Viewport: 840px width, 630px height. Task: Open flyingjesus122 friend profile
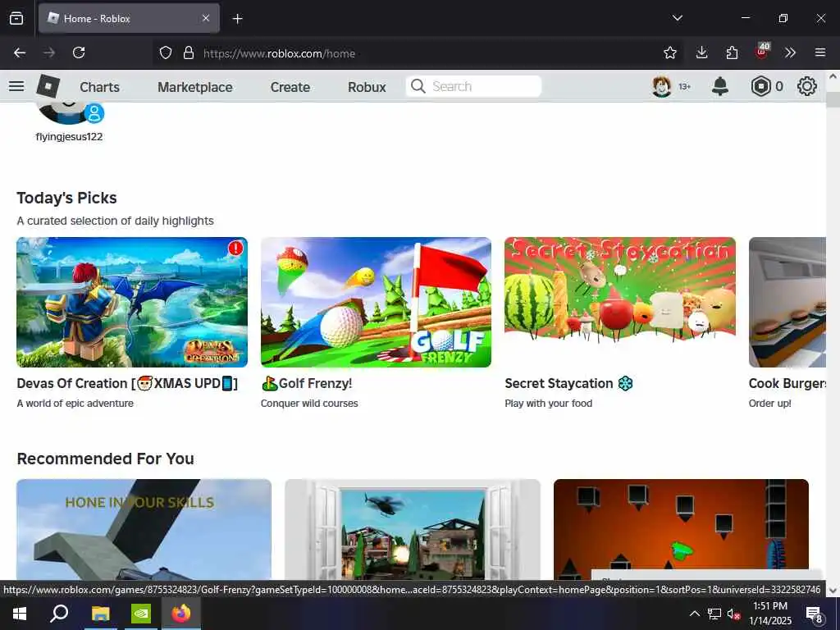coord(69,137)
